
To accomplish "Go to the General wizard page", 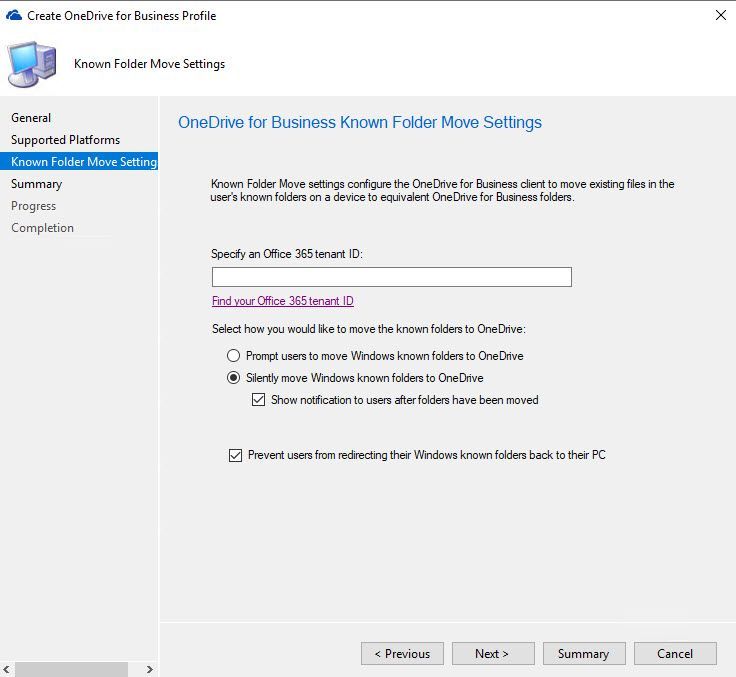I will [31, 118].
